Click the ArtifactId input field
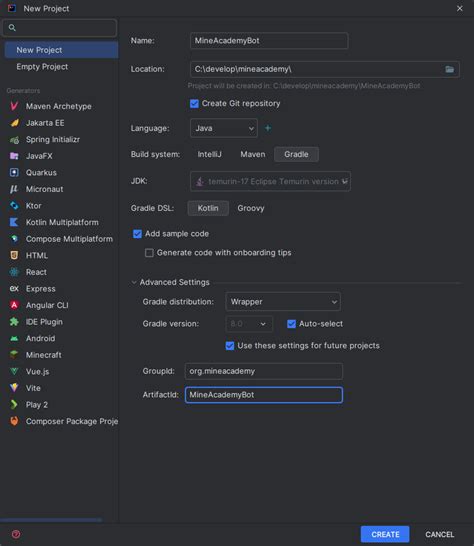 pyautogui.click(x=264, y=395)
